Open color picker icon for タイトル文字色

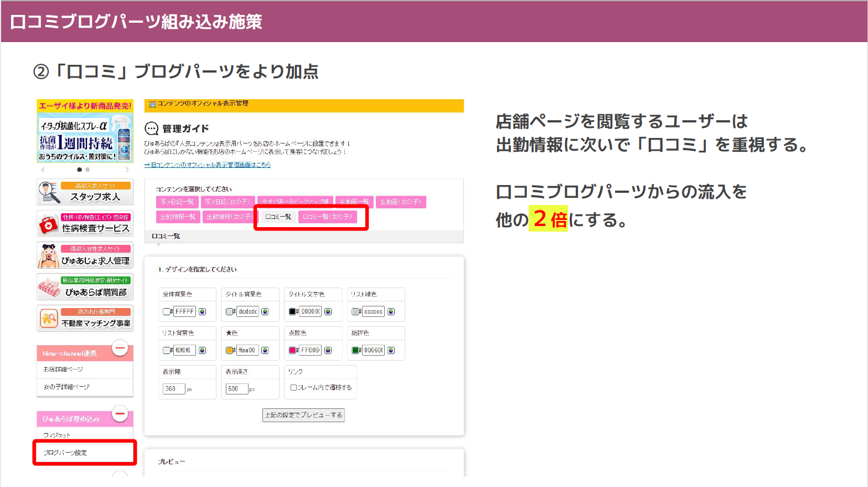[x=328, y=311]
